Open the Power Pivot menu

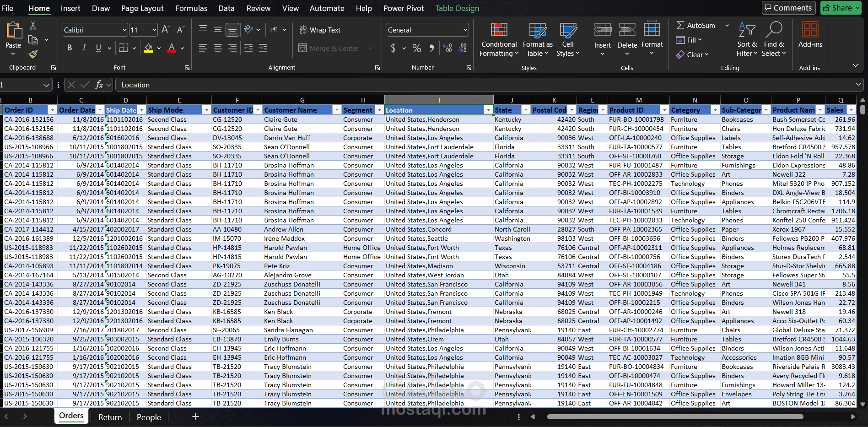[x=403, y=8]
